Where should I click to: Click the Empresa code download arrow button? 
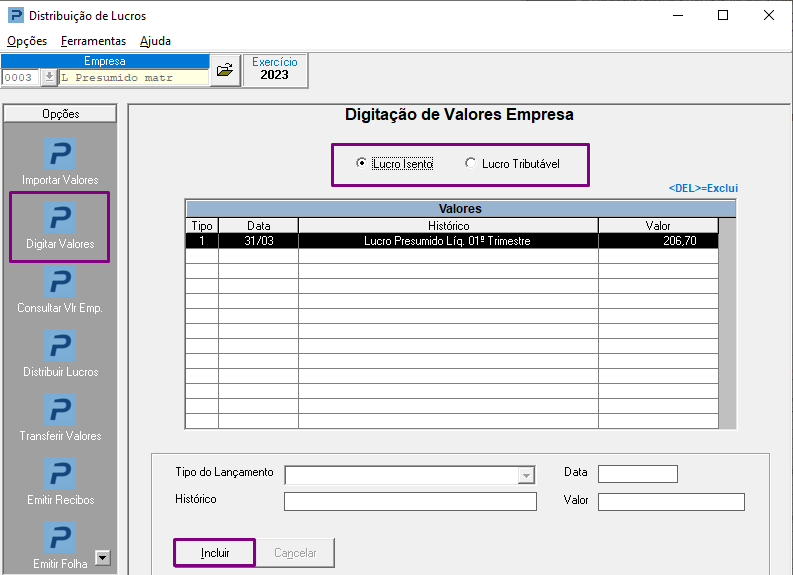tap(49, 77)
